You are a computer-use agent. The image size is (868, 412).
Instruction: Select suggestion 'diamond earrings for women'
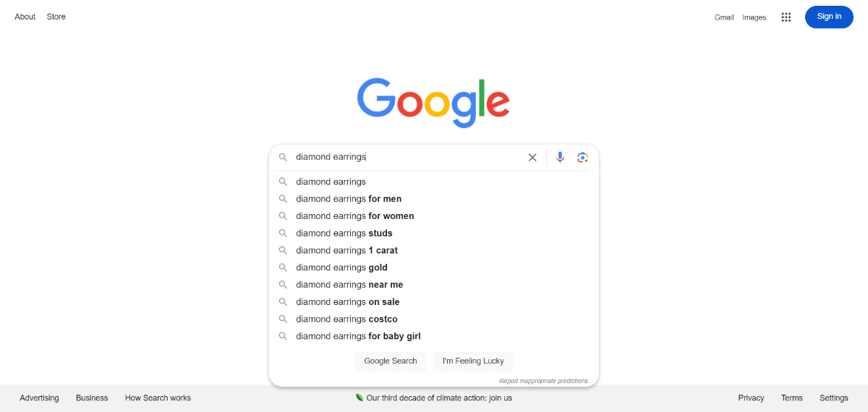coord(434,216)
